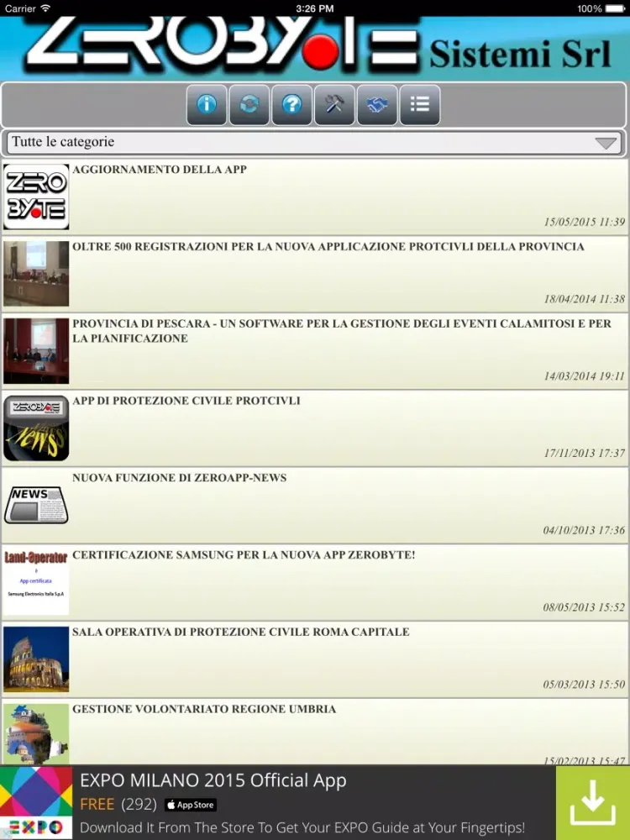
Task: Open APP DI PROTEZIONE CIVILE PROTCIVLI
Action: 186,401
